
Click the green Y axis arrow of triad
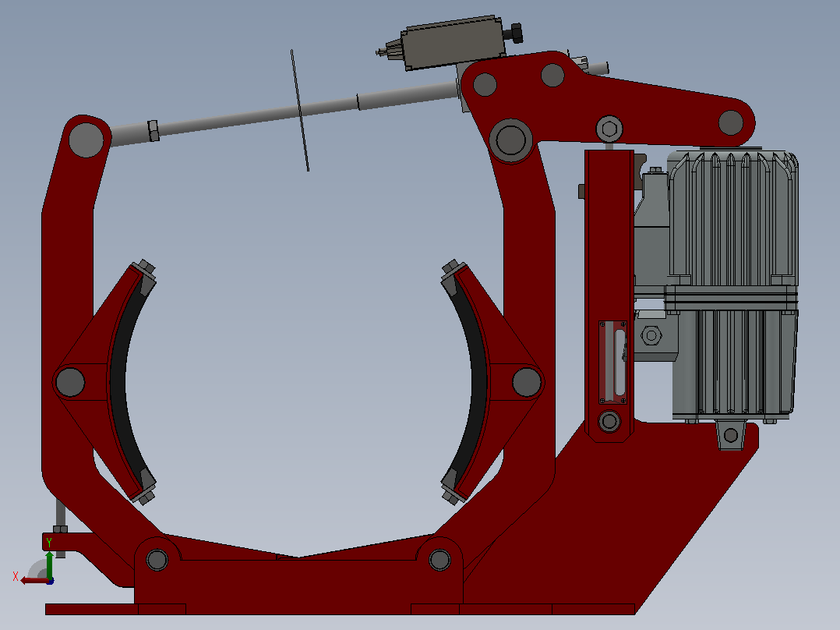tap(49, 564)
